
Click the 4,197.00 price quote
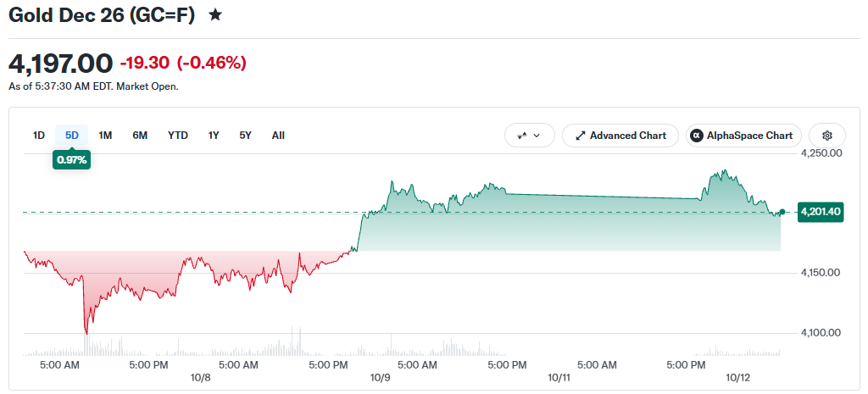[60, 63]
